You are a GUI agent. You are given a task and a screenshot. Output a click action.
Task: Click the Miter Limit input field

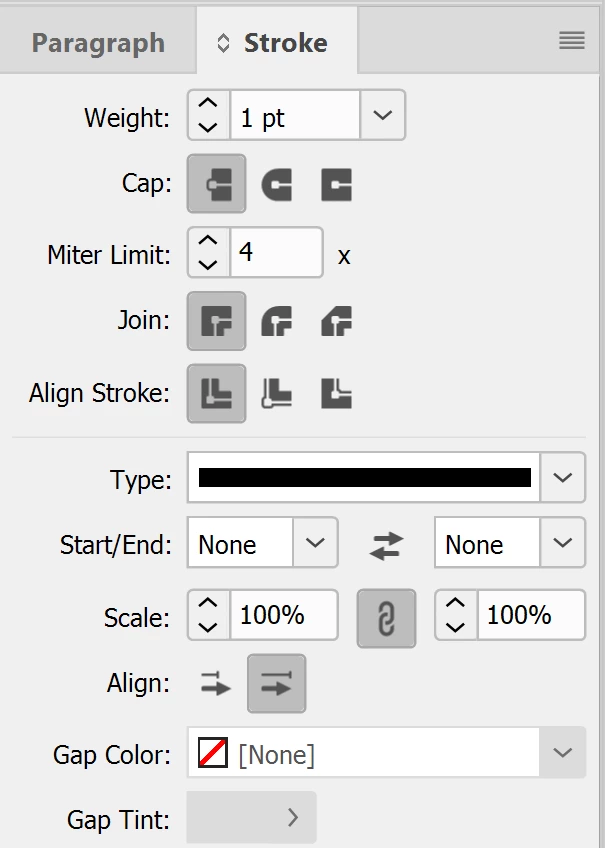(x=276, y=252)
